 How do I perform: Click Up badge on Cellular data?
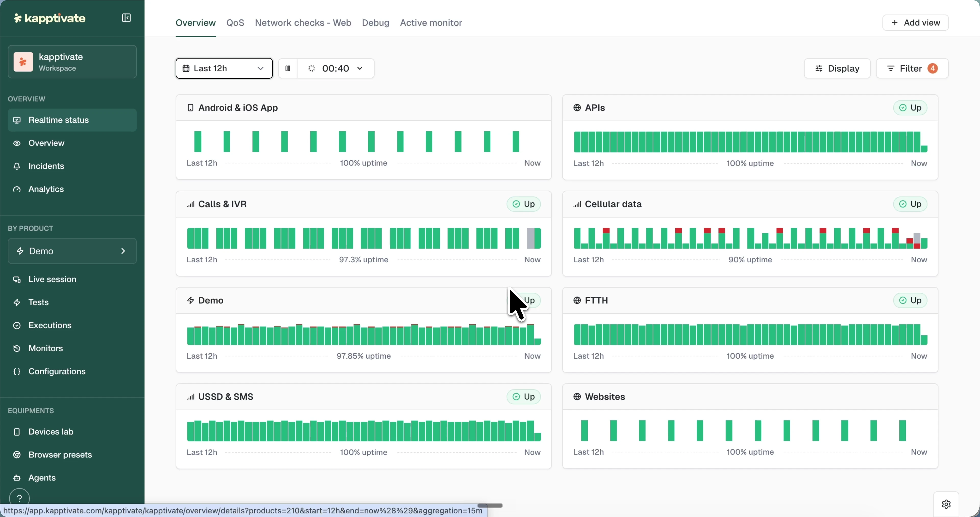(x=910, y=204)
